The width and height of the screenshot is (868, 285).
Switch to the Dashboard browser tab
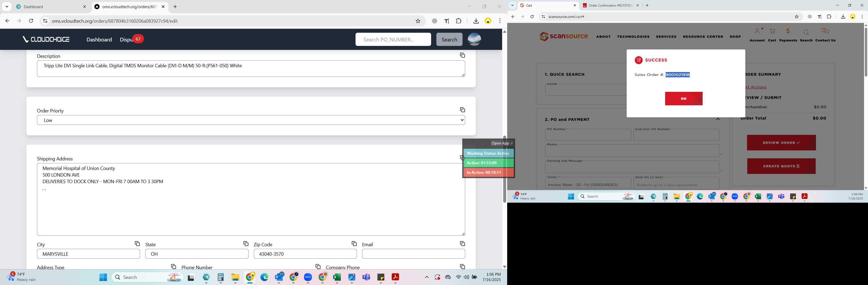coord(51,7)
